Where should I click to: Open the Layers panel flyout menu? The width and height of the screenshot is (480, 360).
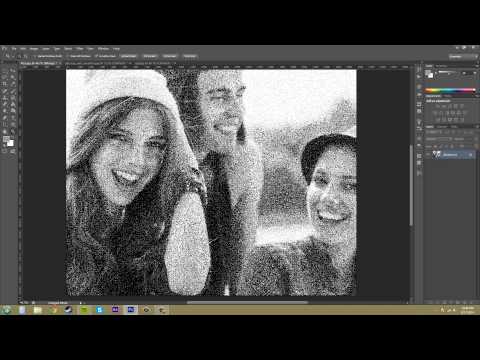click(x=477, y=127)
